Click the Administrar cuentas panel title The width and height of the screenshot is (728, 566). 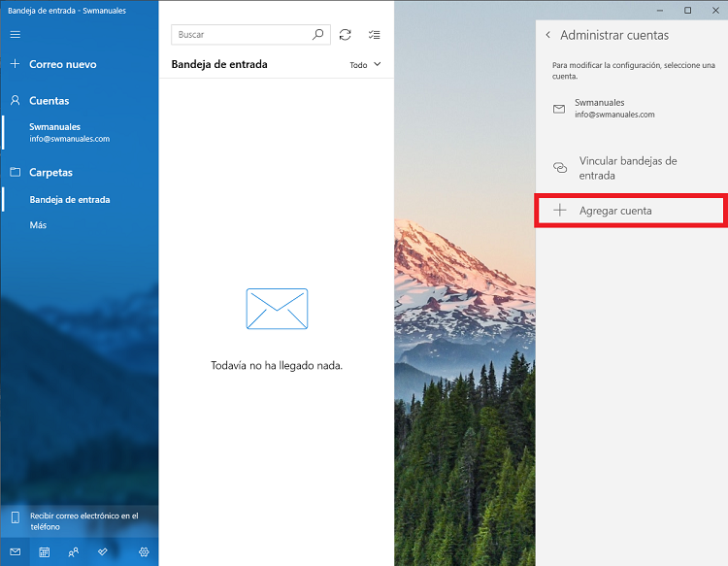[x=614, y=35]
